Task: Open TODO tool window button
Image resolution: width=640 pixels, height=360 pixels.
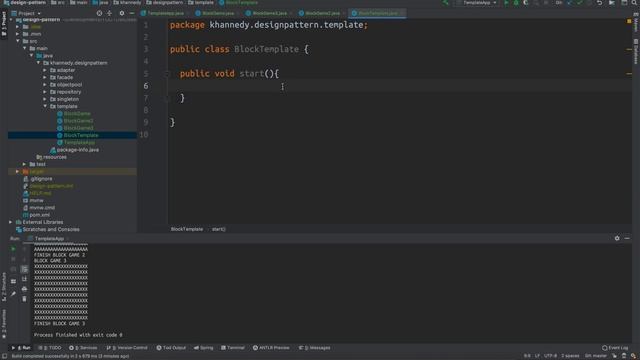Action: coord(50,348)
